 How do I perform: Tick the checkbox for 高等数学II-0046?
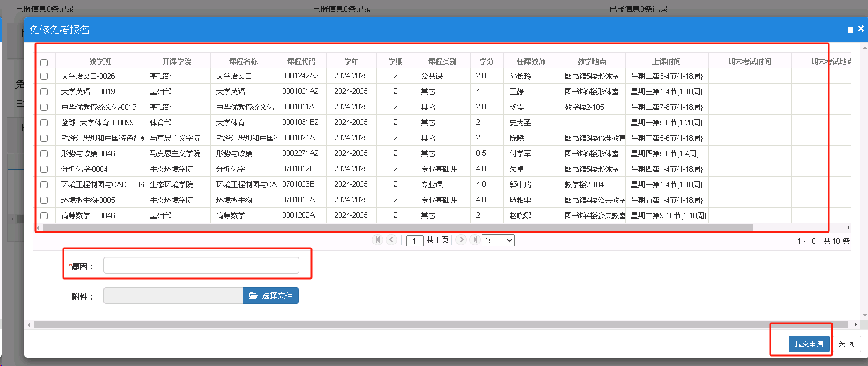[x=44, y=216]
